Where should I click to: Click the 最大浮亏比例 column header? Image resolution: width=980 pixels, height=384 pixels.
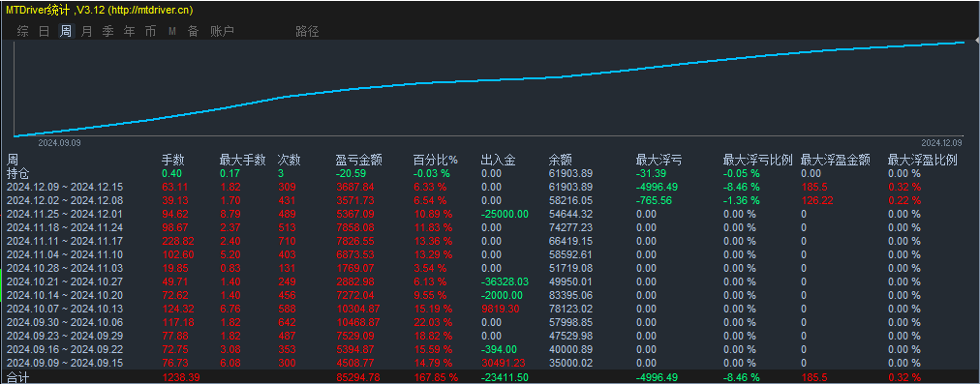click(757, 160)
